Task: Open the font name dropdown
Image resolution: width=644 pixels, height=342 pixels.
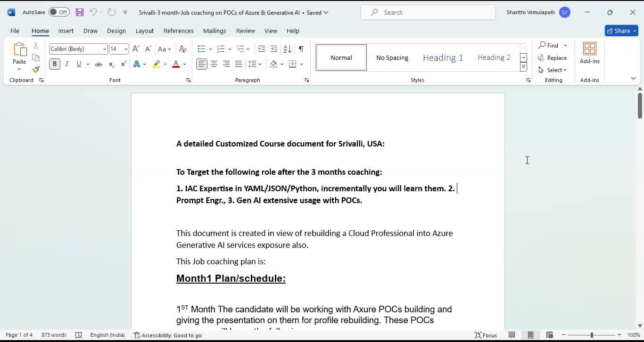Action: (x=105, y=49)
